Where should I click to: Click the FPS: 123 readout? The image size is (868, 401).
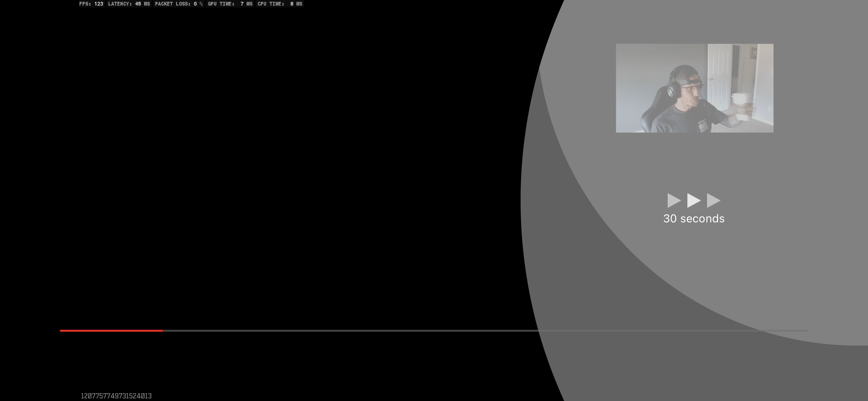[x=91, y=4]
